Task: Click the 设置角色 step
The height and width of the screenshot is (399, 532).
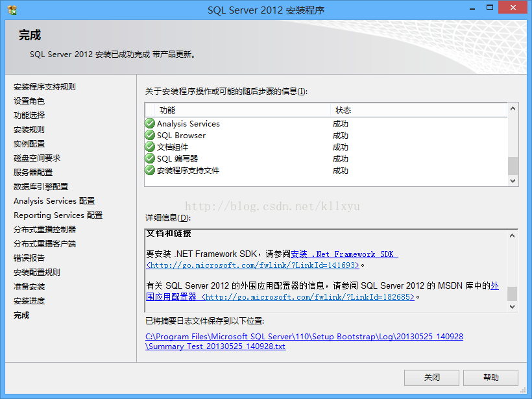Action: tap(29, 101)
